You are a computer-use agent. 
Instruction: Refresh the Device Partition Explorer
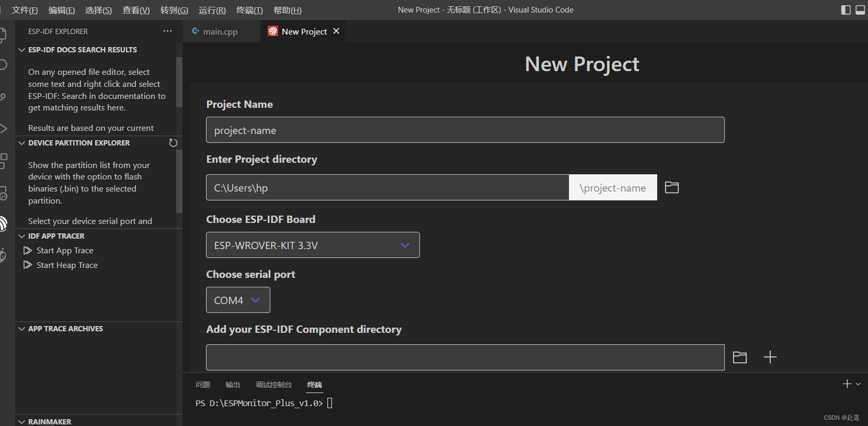[173, 143]
